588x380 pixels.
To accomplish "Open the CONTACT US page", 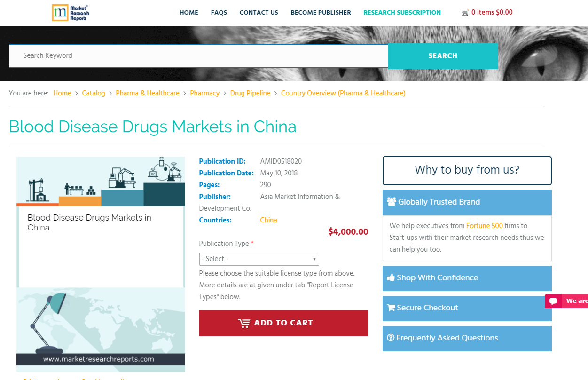I will point(259,13).
